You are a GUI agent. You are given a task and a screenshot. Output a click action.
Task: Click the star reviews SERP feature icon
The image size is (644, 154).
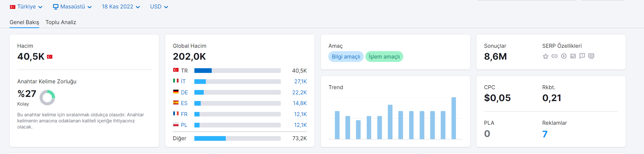click(x=545, y=56)
